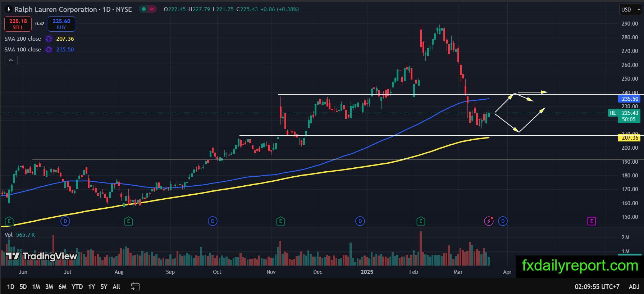Click the 2025 label on time axis
The height and width of the screenshot is (294, 644).
[367, 272]
